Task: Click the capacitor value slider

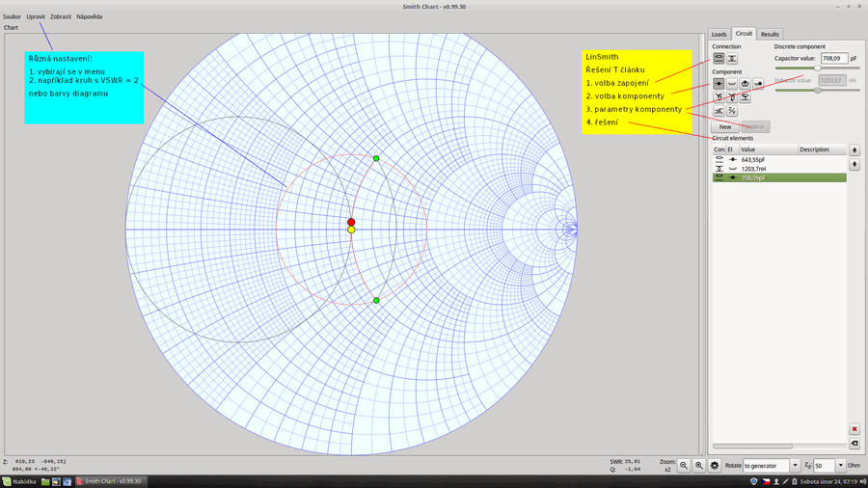Action: pyautogui.click(x=816, y=69)
